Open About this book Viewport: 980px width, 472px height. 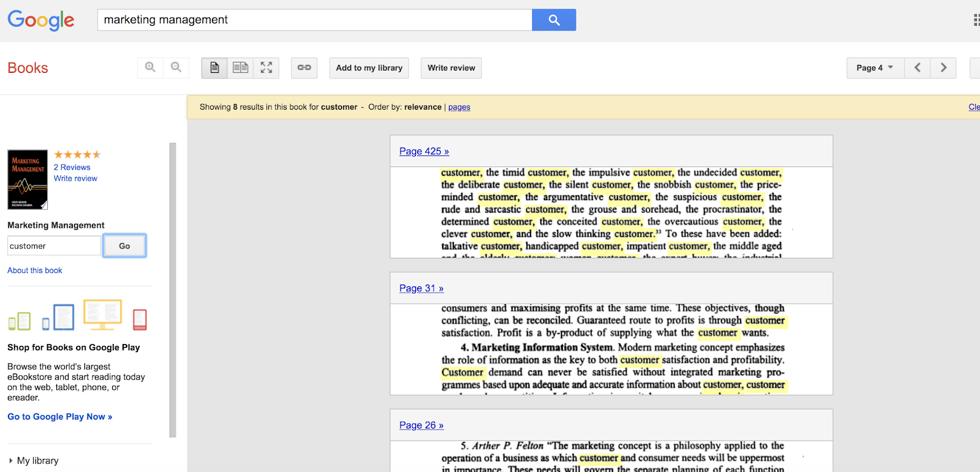(x=35, y=270)
